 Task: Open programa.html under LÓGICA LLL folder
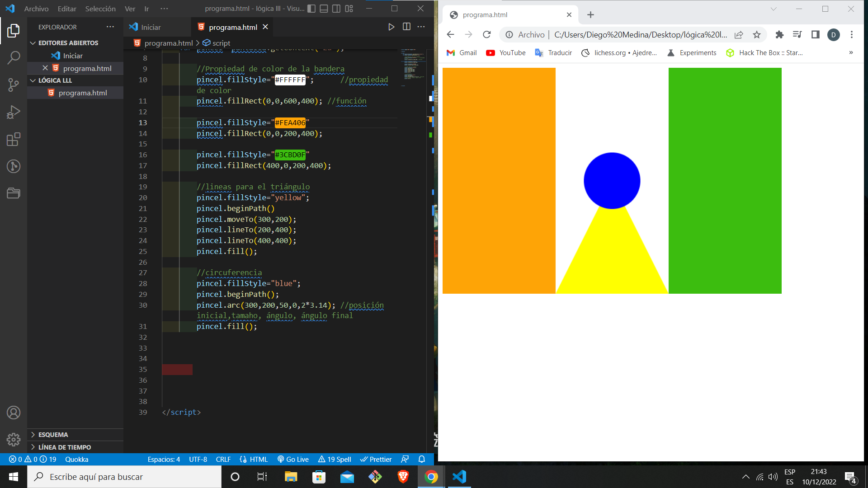(x=75, y=93)
